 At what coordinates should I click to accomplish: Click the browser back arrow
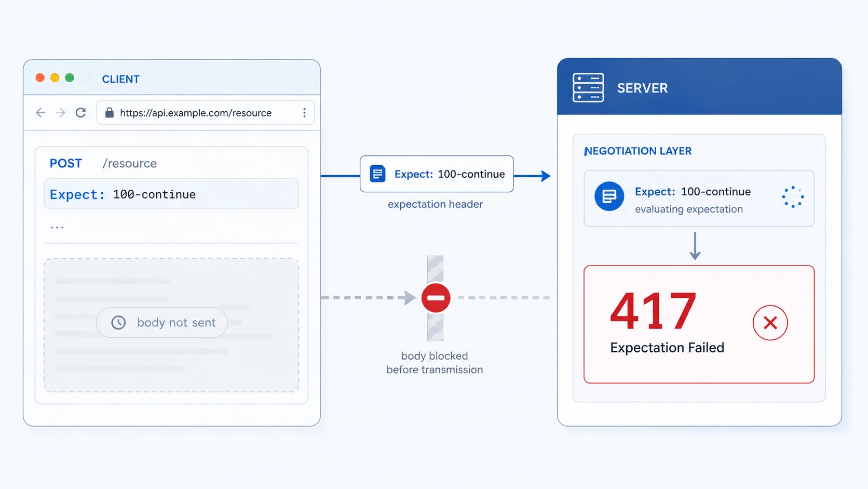click(40, 113)
